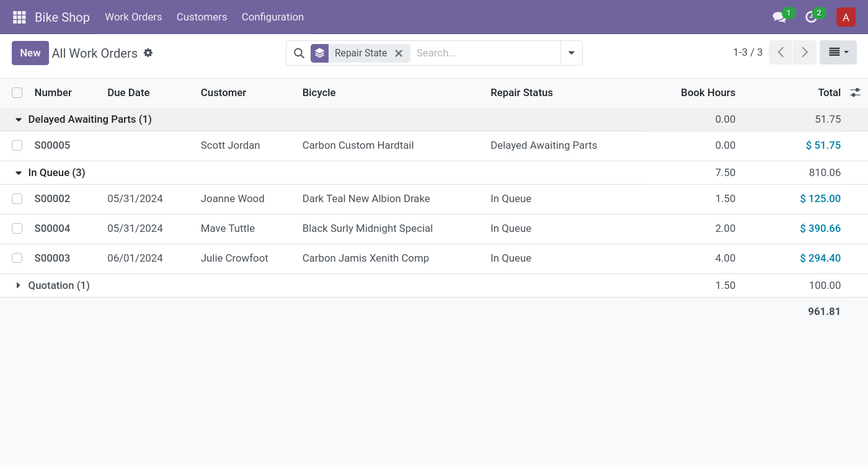Select checkbox for order S00003
Screen dimensions: 868x465
coord(17,258)
